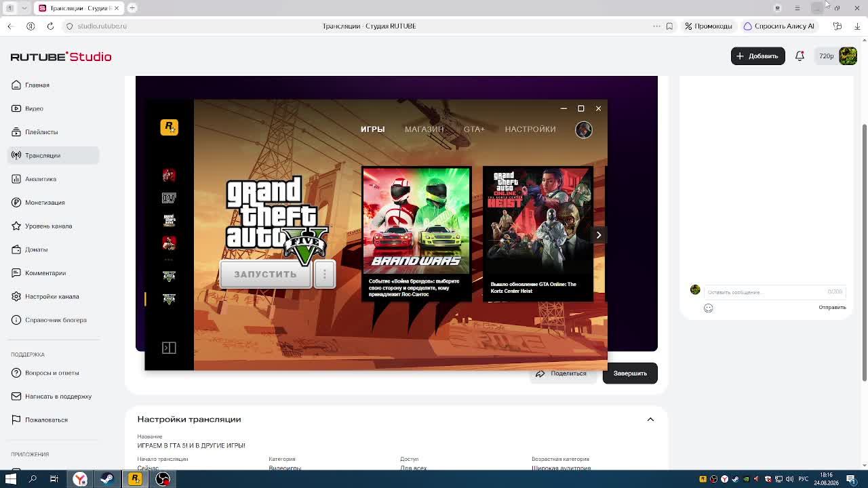The image size is (868, 488).
Task: Open the Kortz Center Heist news card
Action: 538,234
